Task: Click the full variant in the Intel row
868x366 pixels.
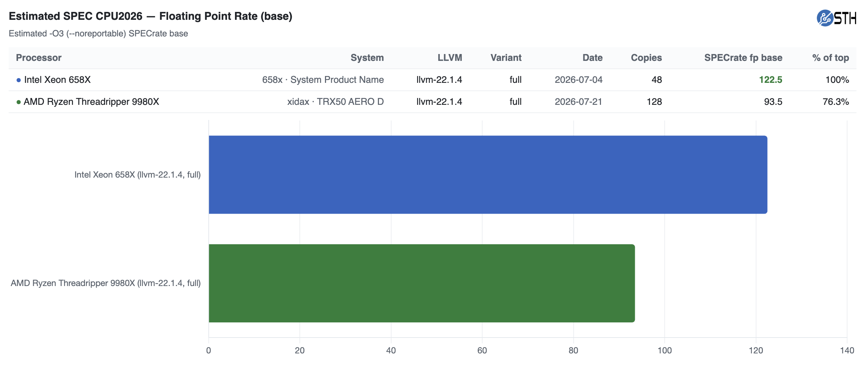Action: (516, 80)
